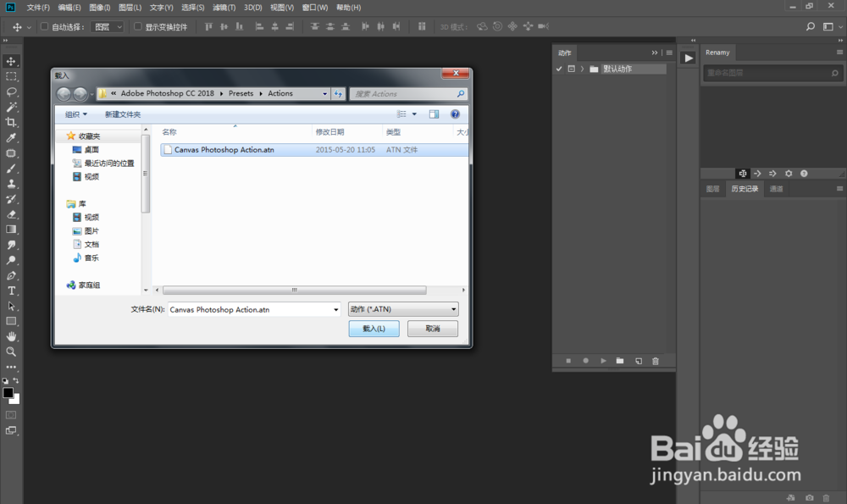Select the Lasso tool
Viewport: 847px width, 504px height.
coord(11,91)
